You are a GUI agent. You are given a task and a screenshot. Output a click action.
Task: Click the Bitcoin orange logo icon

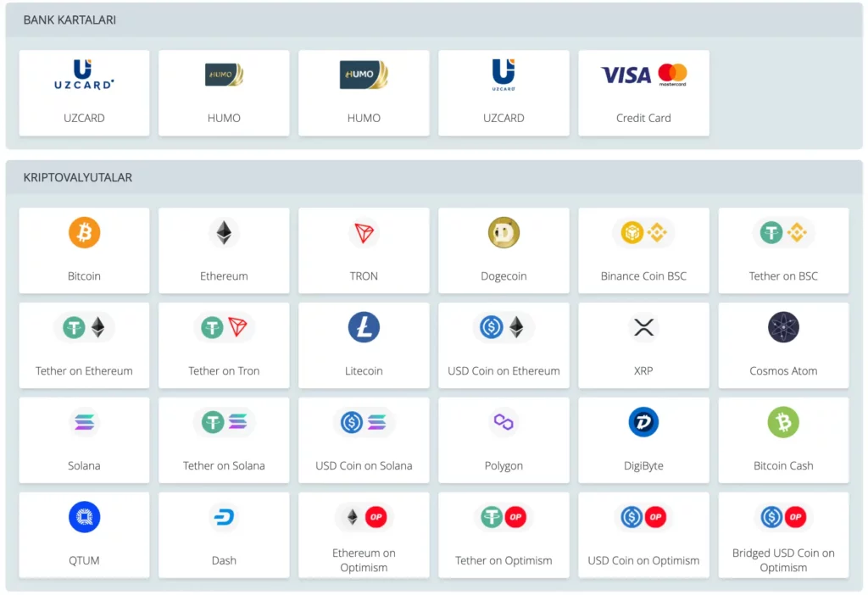tap(84, 232)
